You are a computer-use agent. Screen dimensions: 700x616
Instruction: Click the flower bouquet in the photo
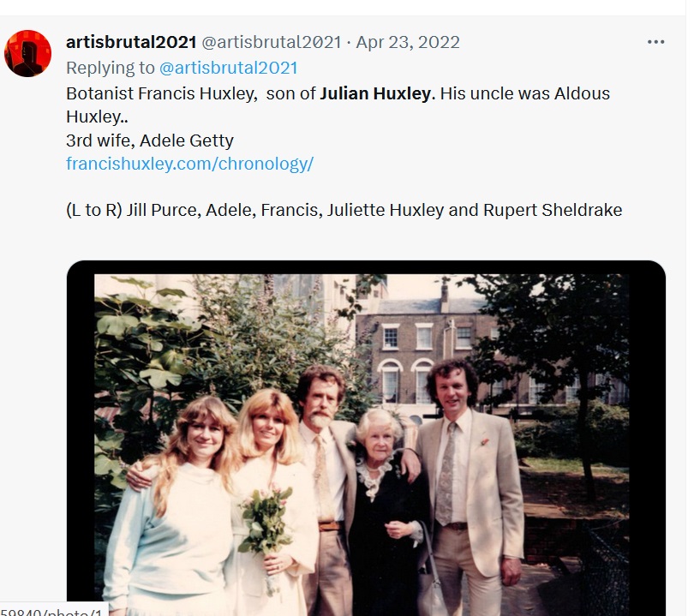(x=266, y=520)
